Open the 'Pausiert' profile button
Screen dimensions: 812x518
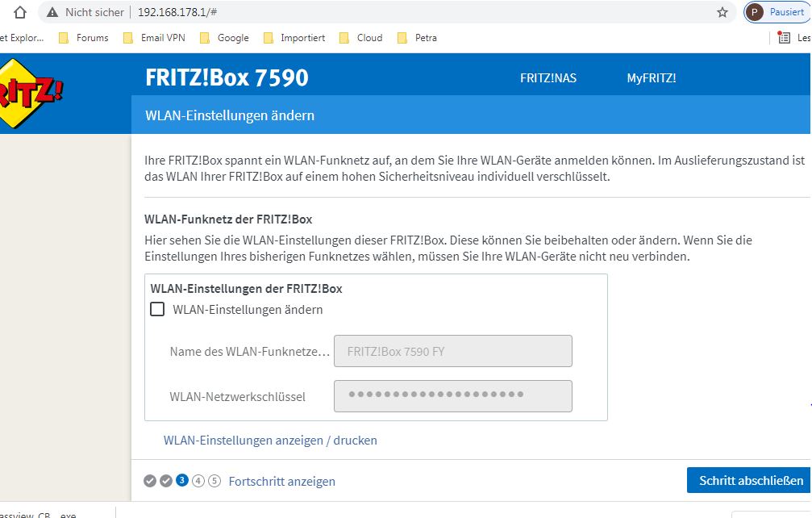[x=777, y=12]
